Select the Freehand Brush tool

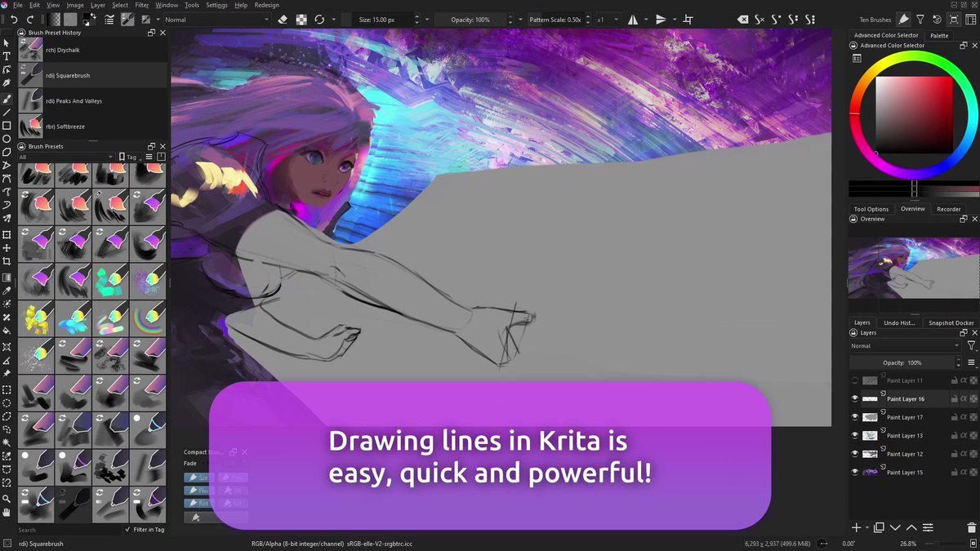[6, 100]
